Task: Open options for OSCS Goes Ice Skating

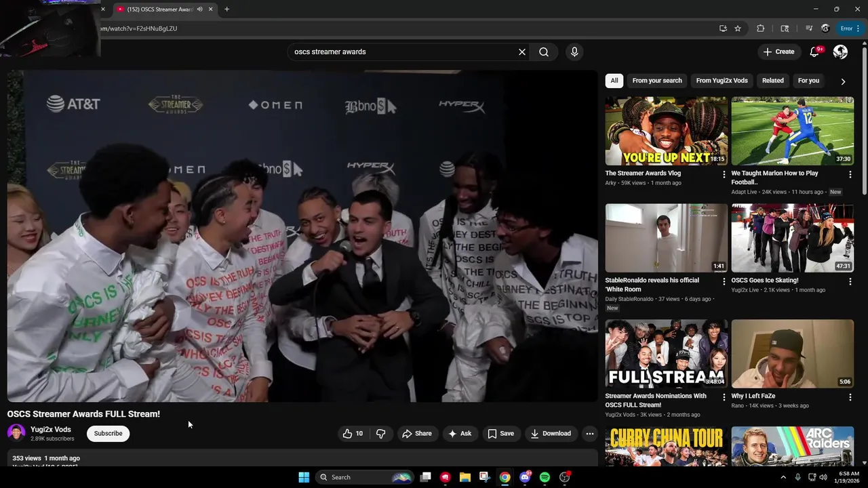Action: pos(850,281)
